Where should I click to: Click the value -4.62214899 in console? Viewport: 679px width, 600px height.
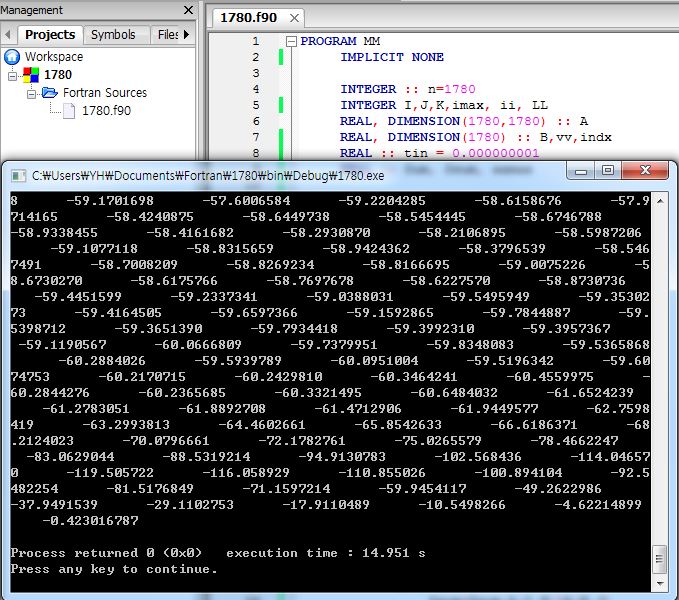pos(598,505)
